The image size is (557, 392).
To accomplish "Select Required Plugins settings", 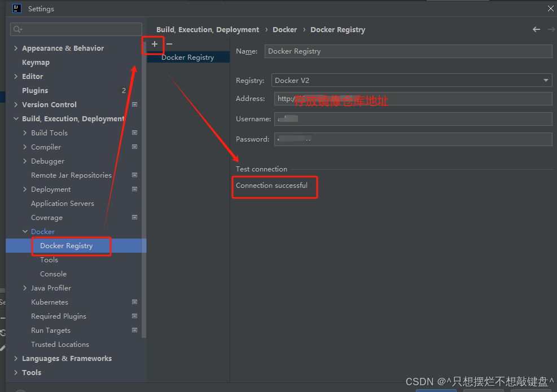I will tap(59, 316).
